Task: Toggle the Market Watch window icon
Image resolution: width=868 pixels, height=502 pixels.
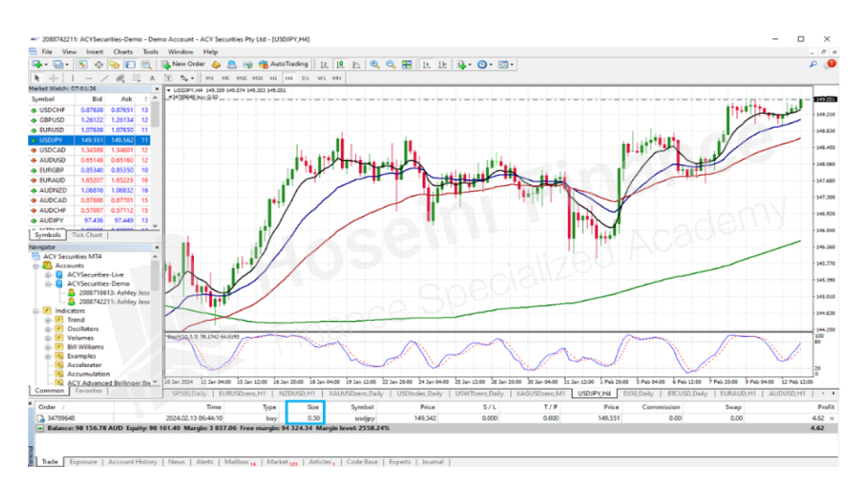Action: point(82,64)
